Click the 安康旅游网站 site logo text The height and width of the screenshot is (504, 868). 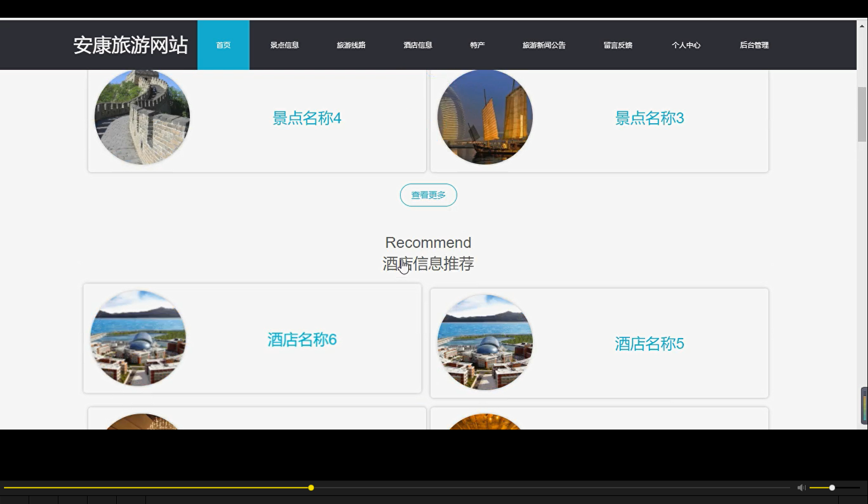click(x=131, y=45)
